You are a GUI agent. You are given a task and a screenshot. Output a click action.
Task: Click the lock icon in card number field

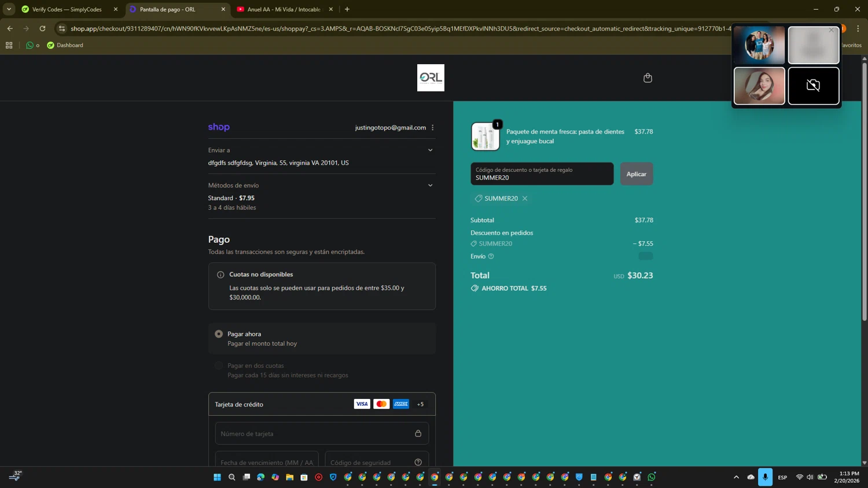click(x=418, y=433)
